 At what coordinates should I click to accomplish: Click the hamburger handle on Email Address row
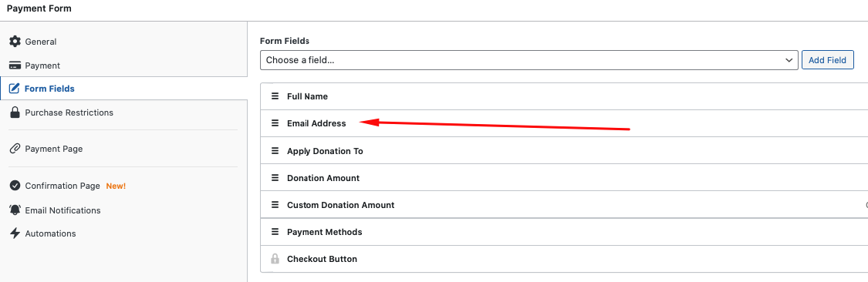click(x=275, y=123)
